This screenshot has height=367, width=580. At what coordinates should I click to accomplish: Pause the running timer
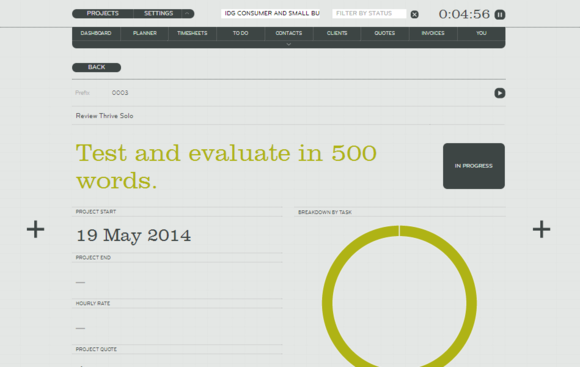pyautogui.click(x=500, y=14)
